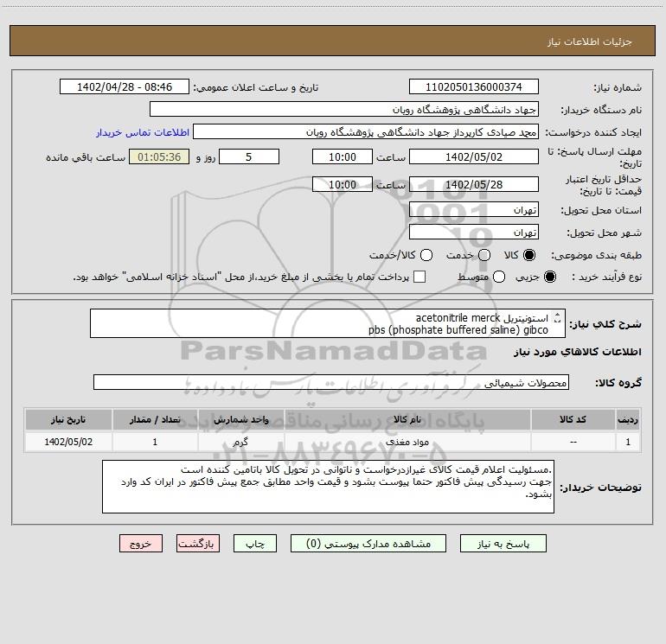666x644 pixels.
Task: Click the کد کالا column header
Action: (573, 419)
